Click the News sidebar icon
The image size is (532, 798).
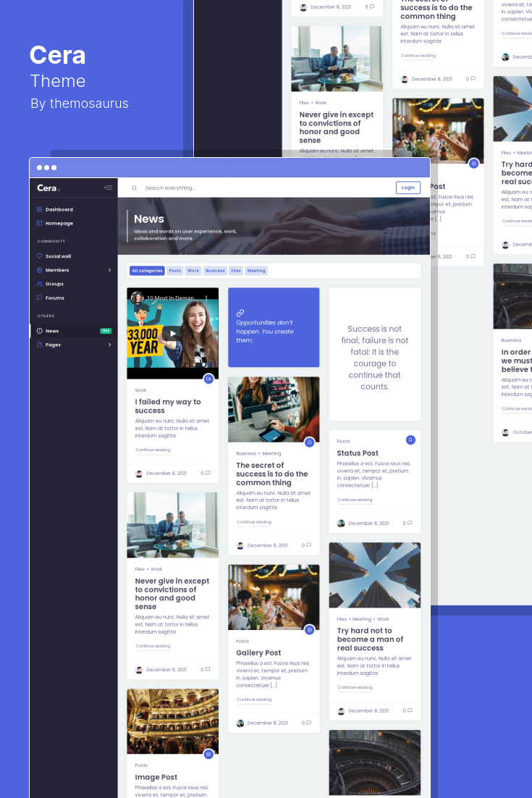tap(39, 331)
